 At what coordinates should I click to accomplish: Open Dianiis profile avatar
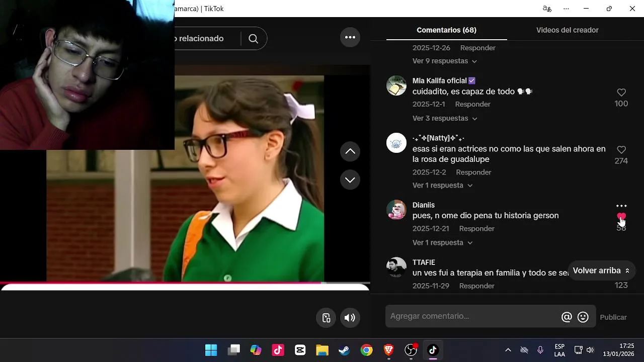point(396,210)
